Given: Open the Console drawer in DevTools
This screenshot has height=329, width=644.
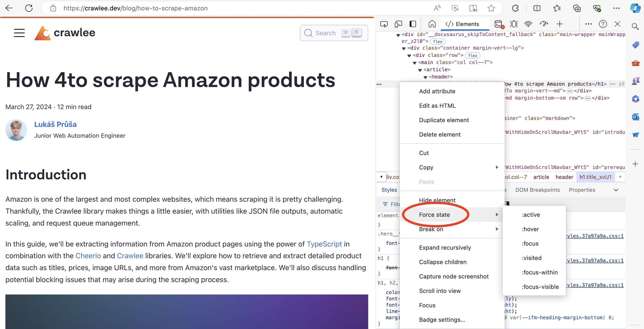Looking at the screenshot, I should pos(499,24).
